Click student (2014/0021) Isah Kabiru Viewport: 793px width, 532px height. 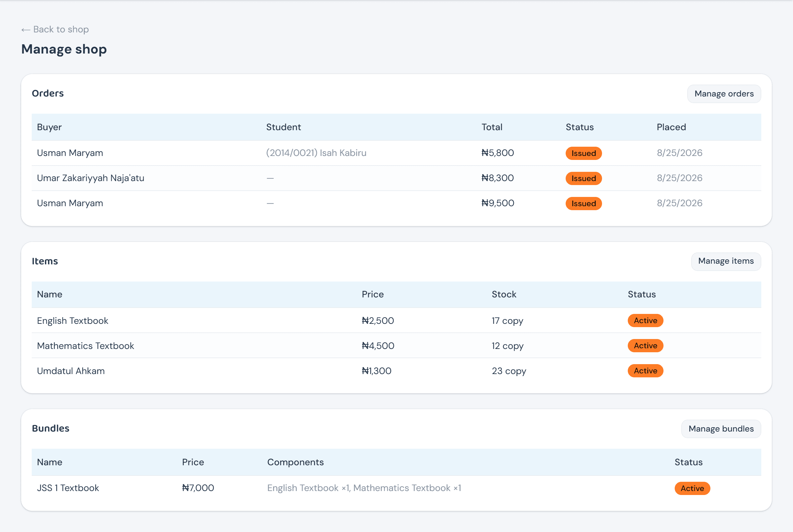316,153
